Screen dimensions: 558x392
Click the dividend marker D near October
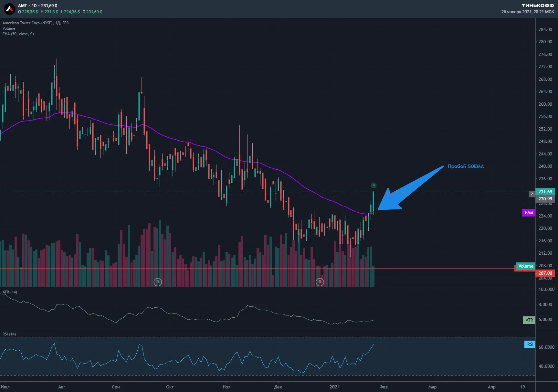[x=158, y=282]
